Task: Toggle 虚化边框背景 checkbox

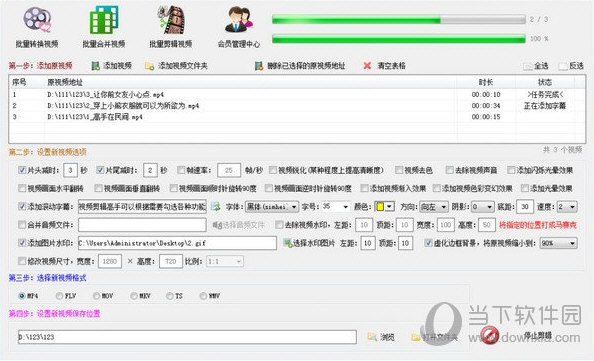Action: 428,243
